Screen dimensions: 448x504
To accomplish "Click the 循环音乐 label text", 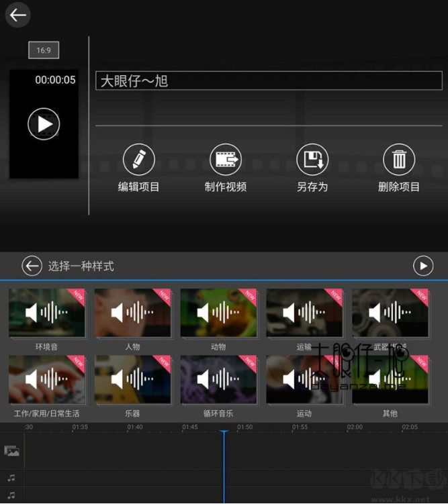I will (218, 413).
